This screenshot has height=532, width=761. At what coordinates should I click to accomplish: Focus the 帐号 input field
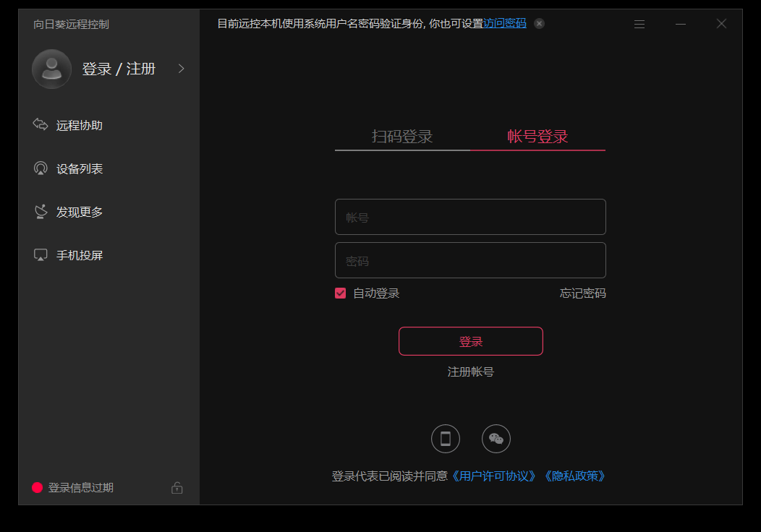click(x=470, y=217)
